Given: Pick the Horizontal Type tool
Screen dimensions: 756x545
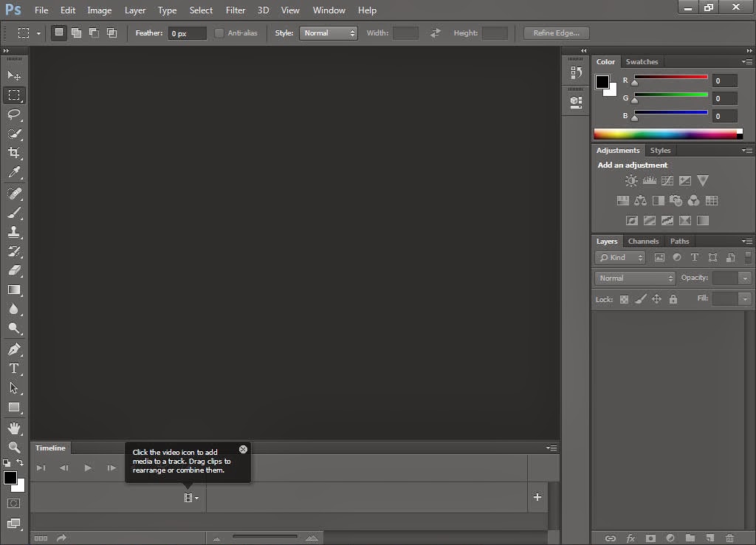Looking at the screenshot, I should [14, 369].
